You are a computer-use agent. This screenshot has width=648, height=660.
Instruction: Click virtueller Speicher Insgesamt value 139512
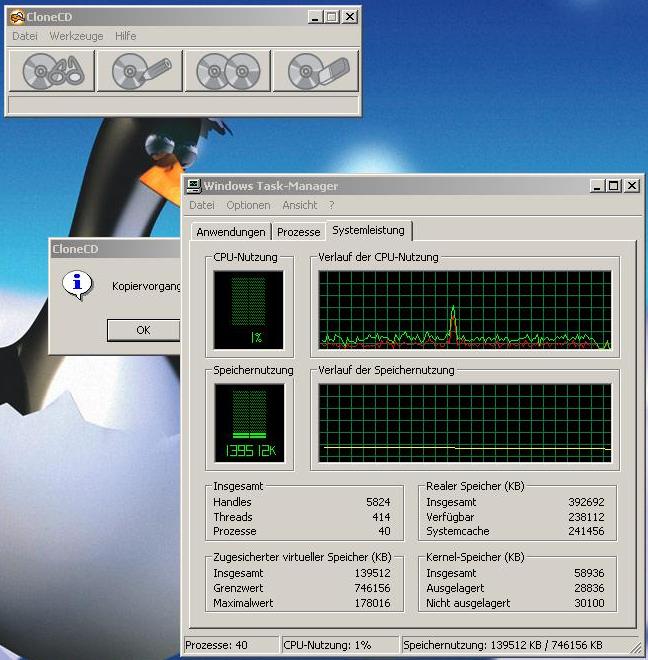pyautogui.click(x=372, y=573)
